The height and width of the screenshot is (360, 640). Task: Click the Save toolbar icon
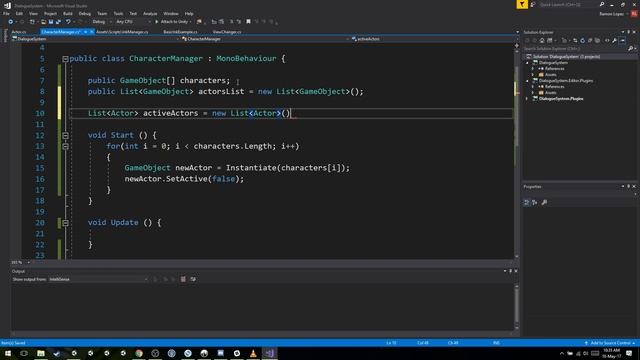click(51, 22)
